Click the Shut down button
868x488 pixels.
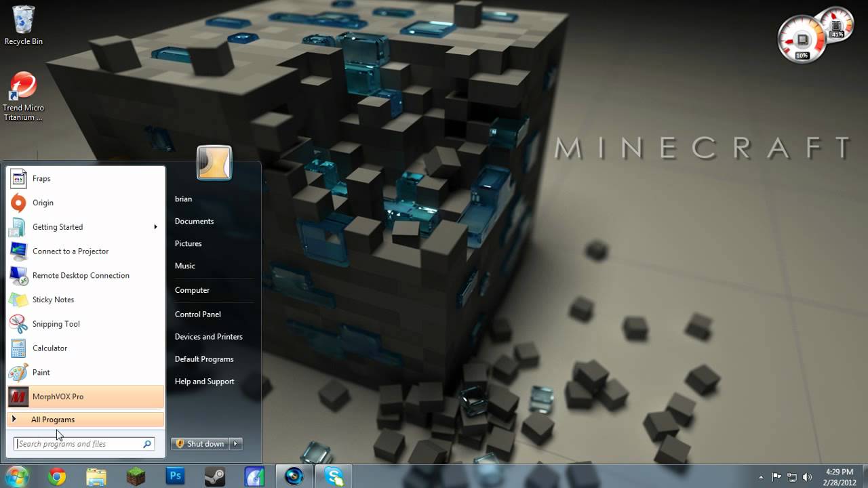click(200, 444)
